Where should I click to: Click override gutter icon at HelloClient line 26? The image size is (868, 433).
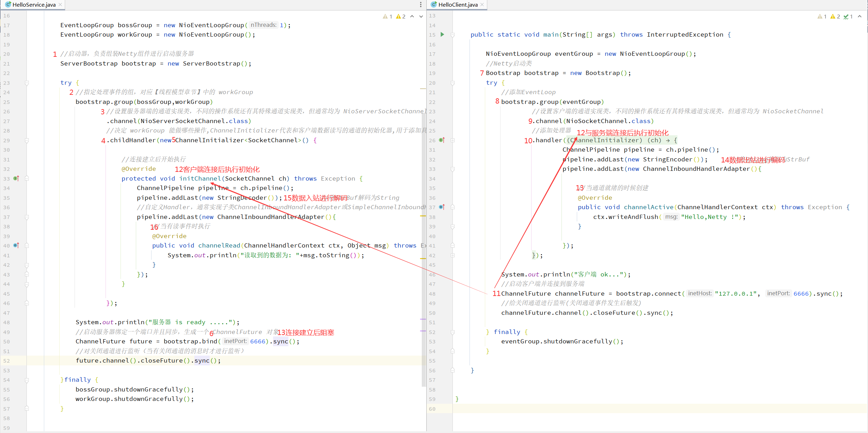click(x=442, y=140)
